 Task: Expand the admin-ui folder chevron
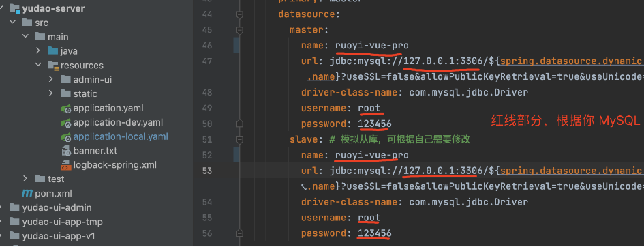coord(51,79)
